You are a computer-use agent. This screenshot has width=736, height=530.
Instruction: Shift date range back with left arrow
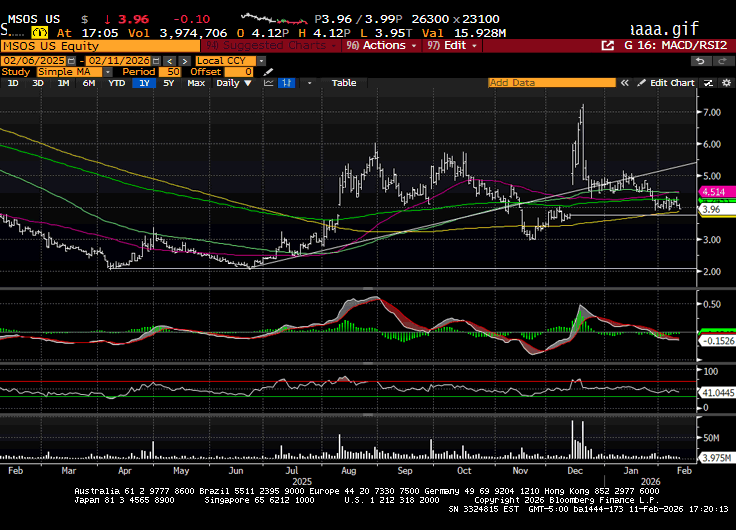pyautogui.click(x=170, y=61)
